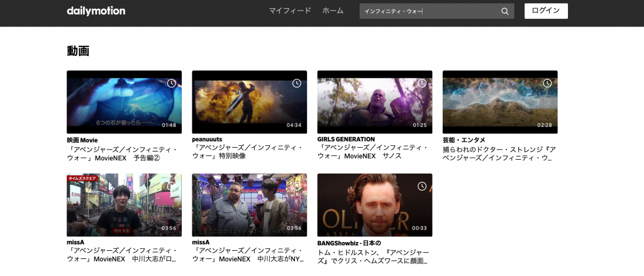Click watch-later clock on Tom Hiddleston thumbnail

[422, 186]
